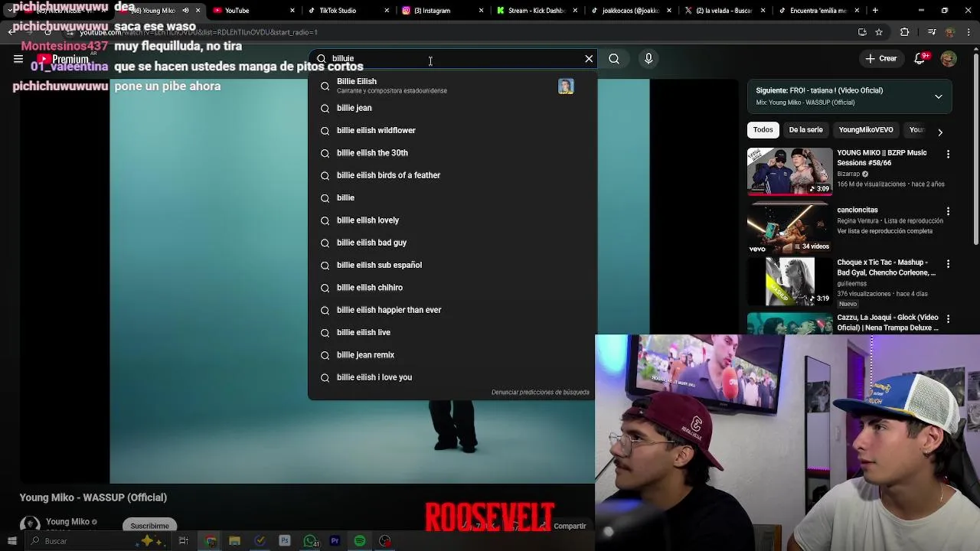Click the Crear button

tap(881, 59)
